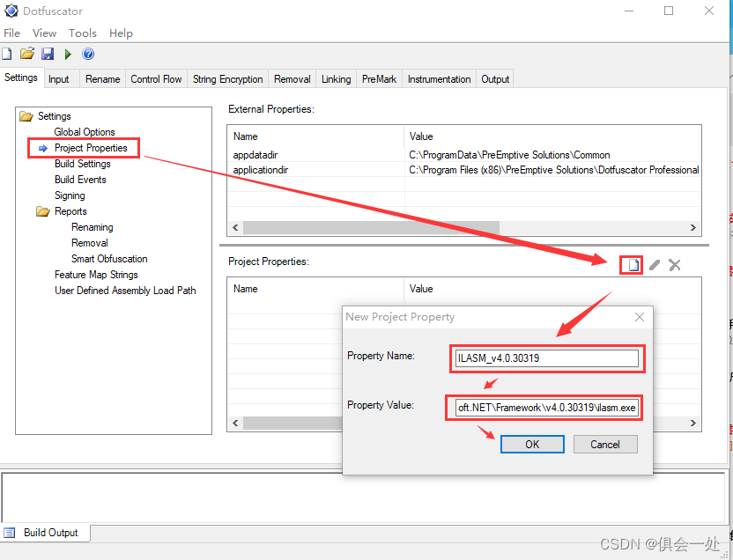Click the applicationdir value for Dotfuscator Professional
Screen dimensions: 733x560
tap(554, 170)
